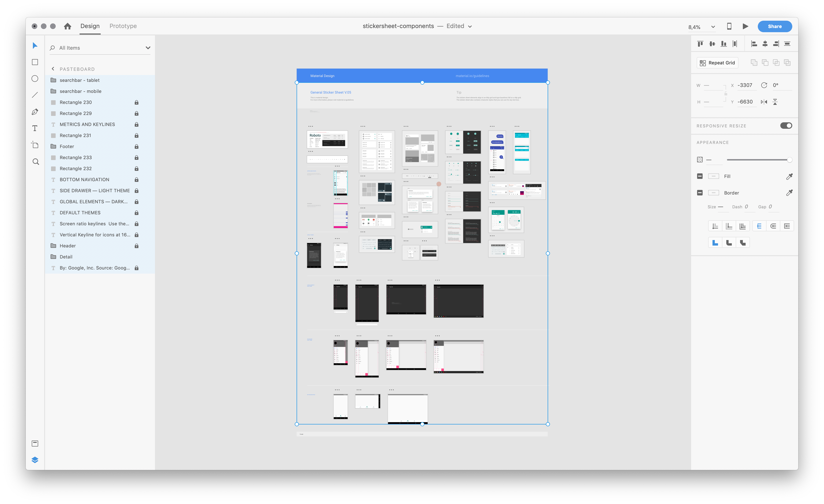The height and width of the screenshot is (504, 824).
Task: Unlock the Rectangle 230 layer
Action: [x=136, y=102]
